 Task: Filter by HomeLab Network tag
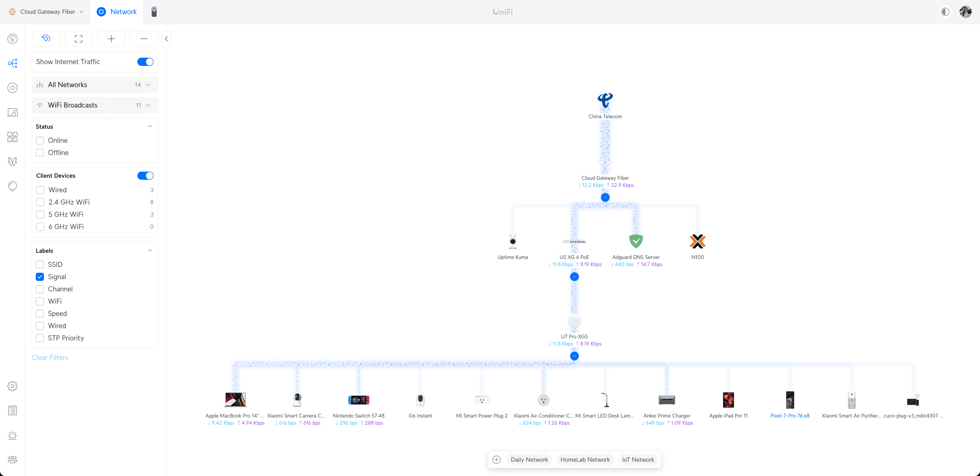tap(585, 460)
